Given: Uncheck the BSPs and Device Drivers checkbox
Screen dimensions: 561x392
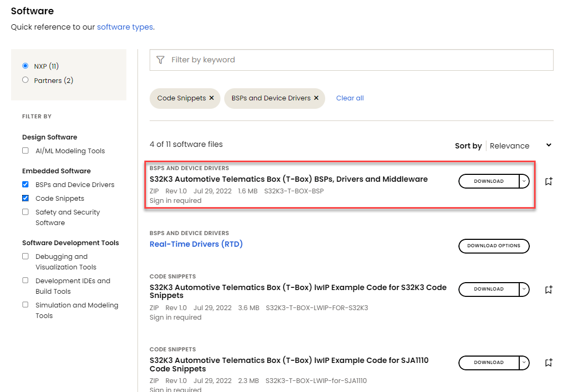Looking at the screenshot, I should point(25,184).
